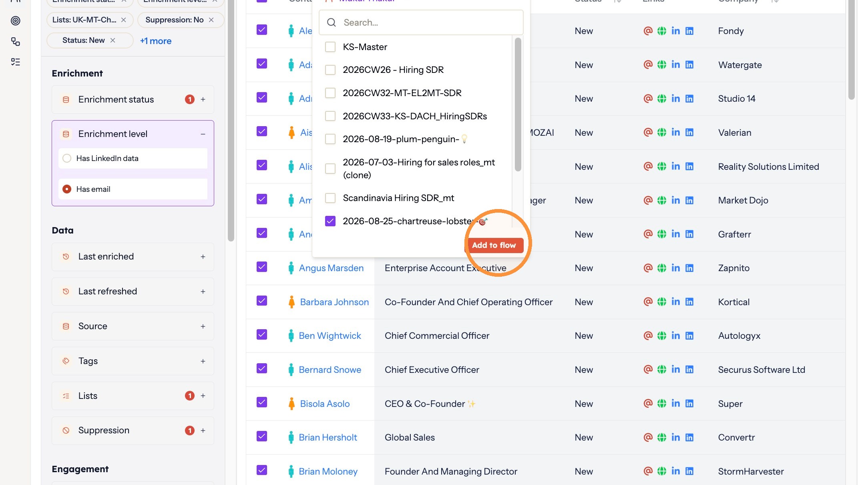This screenshot has height=485, width=868.
Task: Remove the Suppression: No filter chip
Action: coord(211,20)
